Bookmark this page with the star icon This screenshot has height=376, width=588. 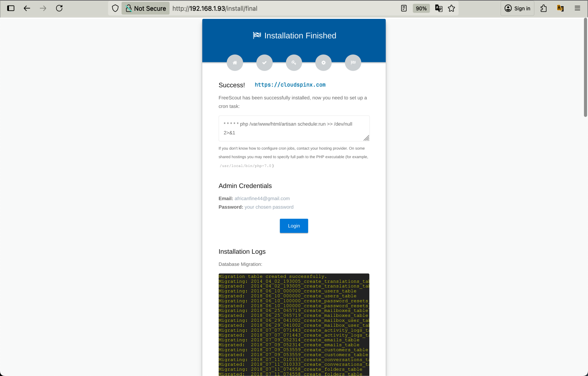pos(451,8)
